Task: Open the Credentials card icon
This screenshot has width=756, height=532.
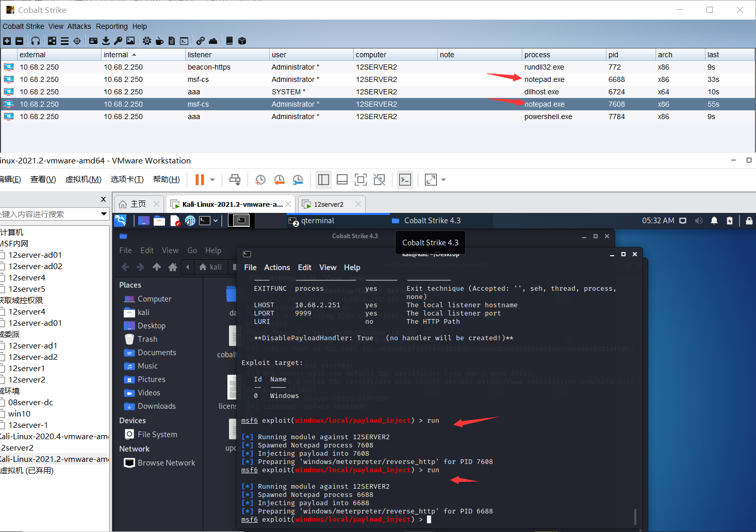Action: 93,41
